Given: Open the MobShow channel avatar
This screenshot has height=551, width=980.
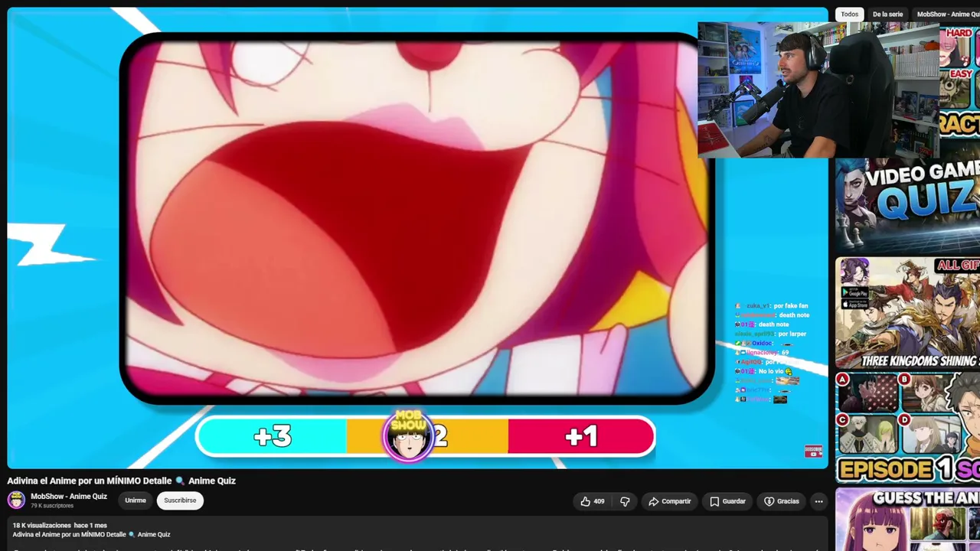Looking at the screenshot, I should click(16, 500).
